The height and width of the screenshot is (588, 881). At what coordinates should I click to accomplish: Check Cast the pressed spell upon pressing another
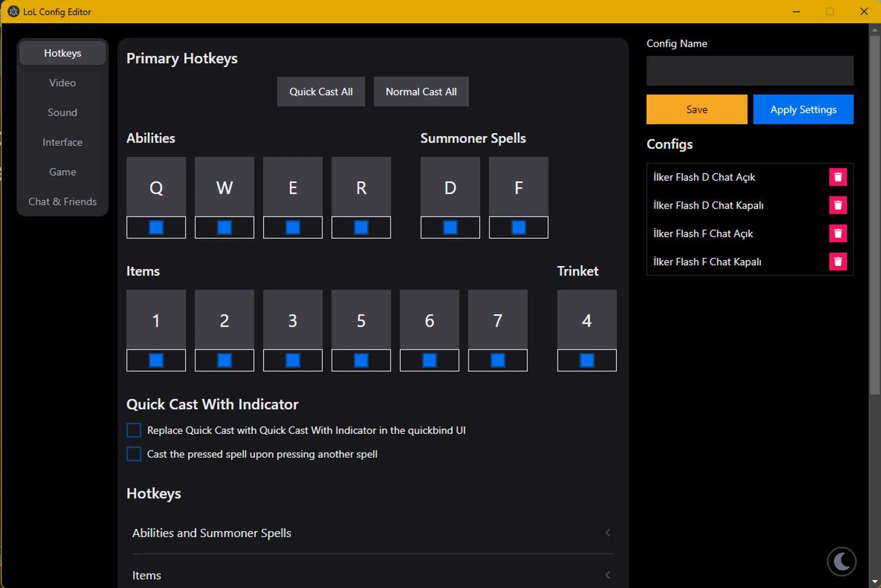click(x=134, y=454)
